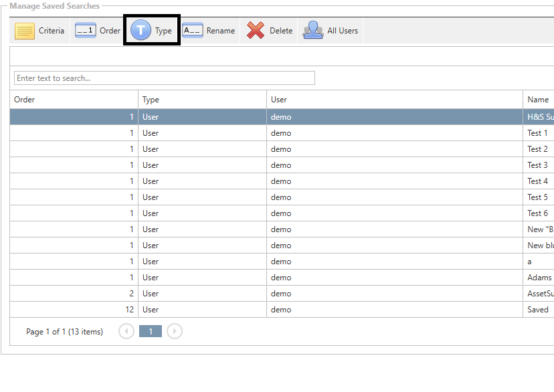Select the Test 1 saved search row
The image size is (554, 392).
(x=537, y=133)
